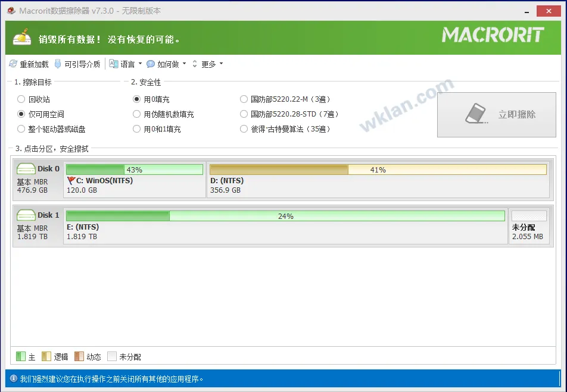Click the Disk 0 drive icon
This screenshot has width=567, height=392.
[x=26, y=169]
